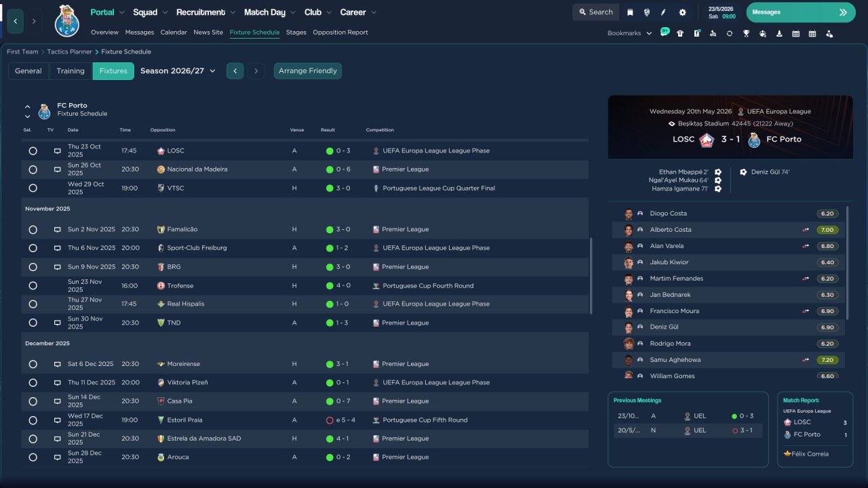Click the pencil edit icon in top bar
This screenshot has height=488, width=868.
pyautogui.click(x=664, y=12)
